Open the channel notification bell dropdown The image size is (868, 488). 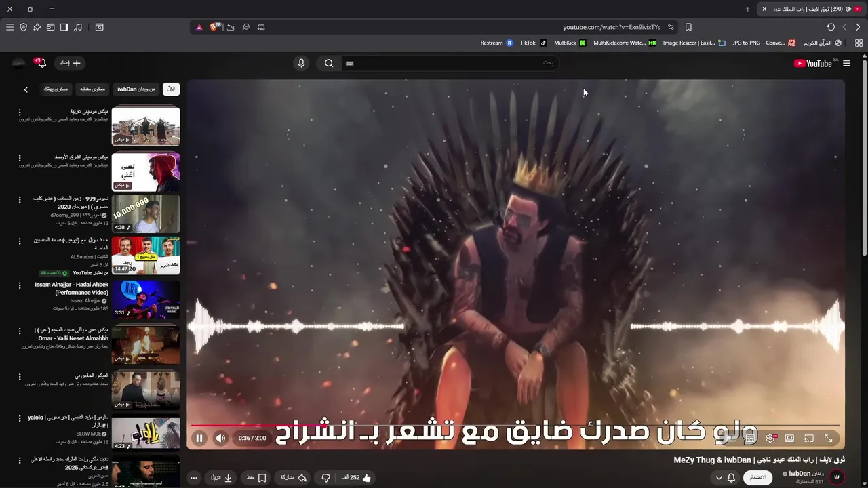tap(725, 478)
